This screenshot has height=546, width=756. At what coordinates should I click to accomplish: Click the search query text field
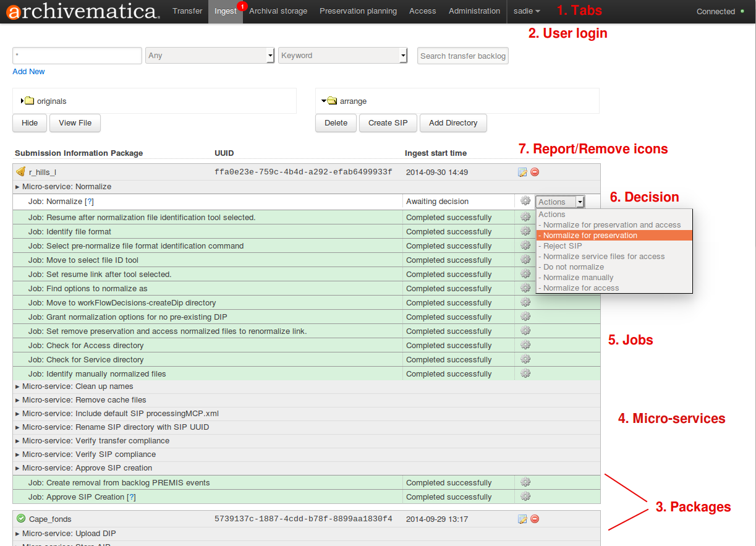click(77, 56)
